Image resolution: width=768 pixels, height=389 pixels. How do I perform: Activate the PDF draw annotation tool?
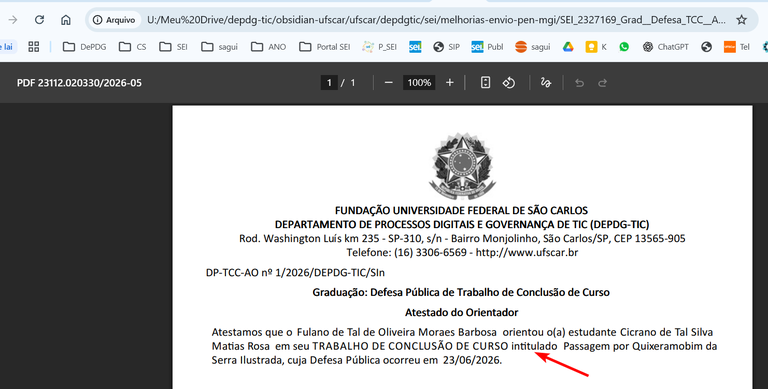[546, 83]
